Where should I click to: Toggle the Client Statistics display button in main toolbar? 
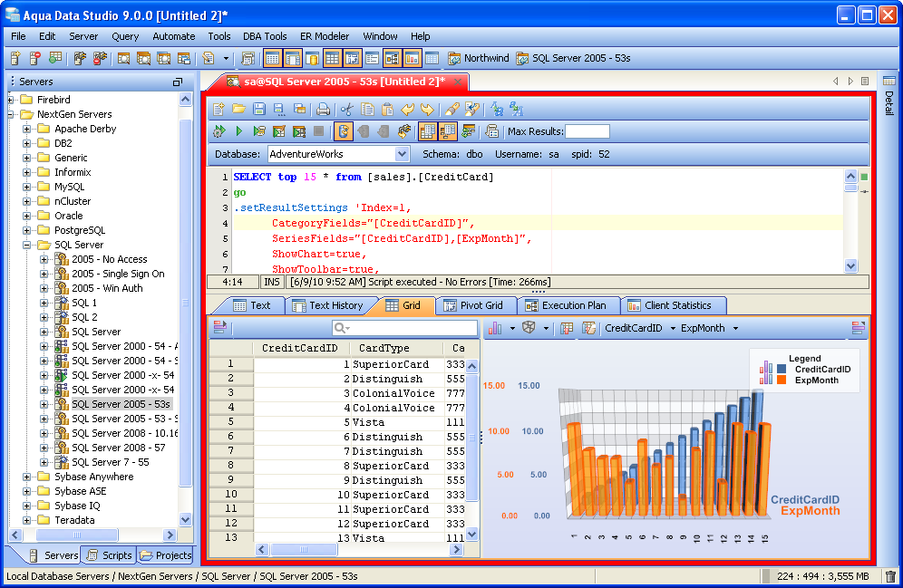(412, 58)
